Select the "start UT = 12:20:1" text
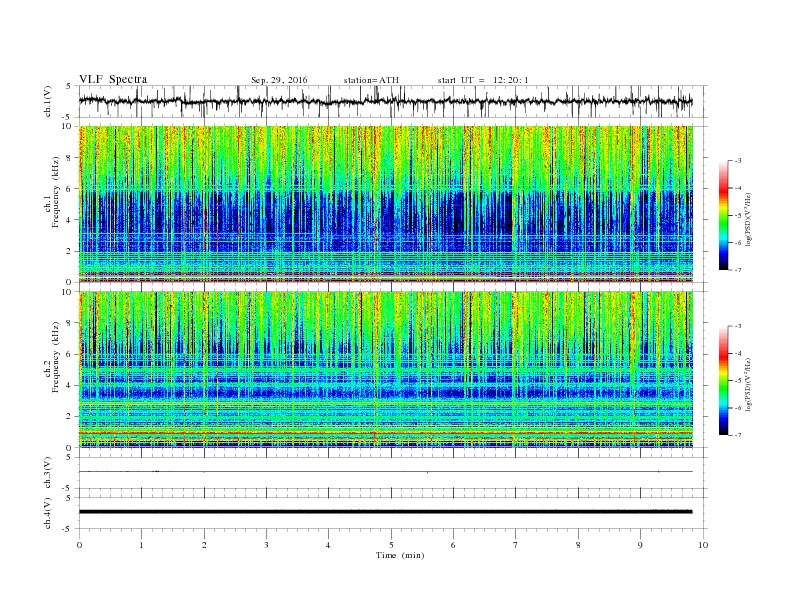 coord(483,80)
